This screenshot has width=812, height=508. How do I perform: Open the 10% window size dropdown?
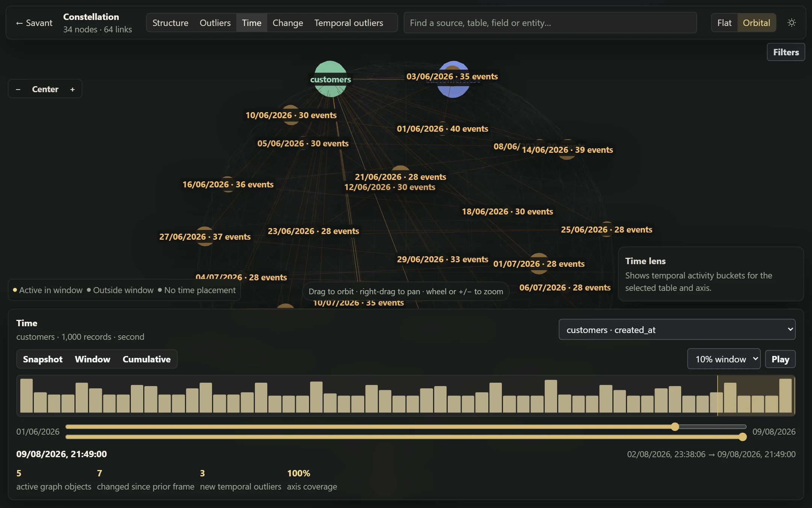click(x=724, y=359)
